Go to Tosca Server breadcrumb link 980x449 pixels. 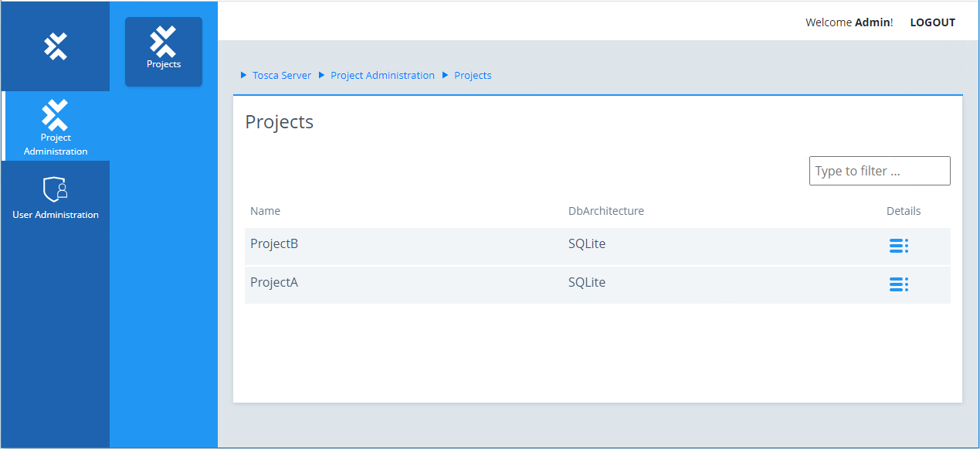click(282, 76)
